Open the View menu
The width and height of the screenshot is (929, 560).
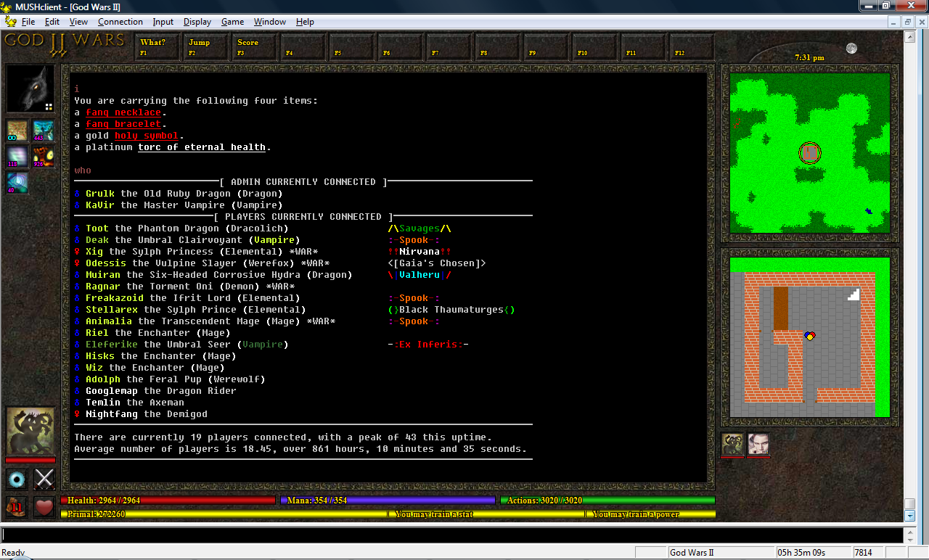79,22
